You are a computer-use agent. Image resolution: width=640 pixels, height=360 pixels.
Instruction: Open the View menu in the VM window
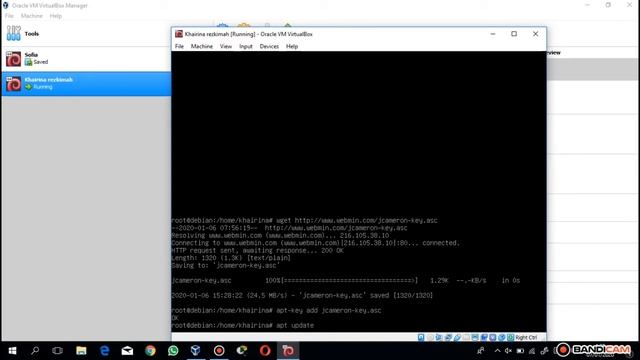[226, 47]
